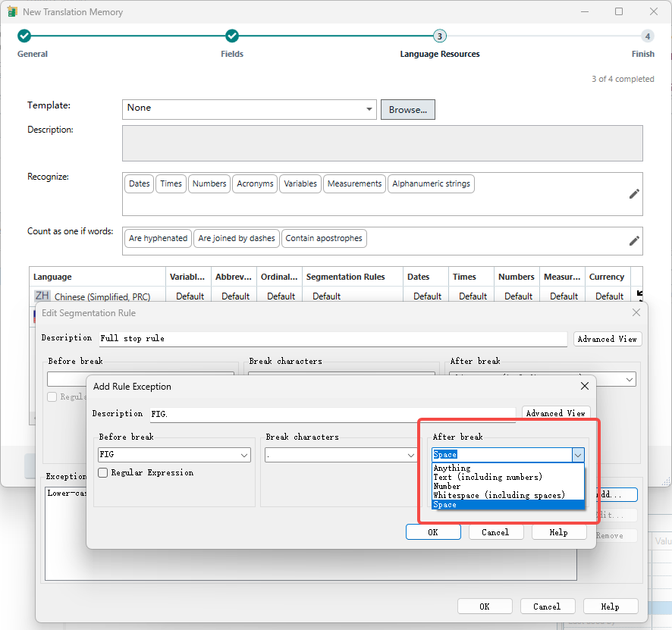Image resolution: width=672 pixels, height=630 pixels.
Task: Click the Dates column header
Action: pyautogui.click(x=425, y=277)
